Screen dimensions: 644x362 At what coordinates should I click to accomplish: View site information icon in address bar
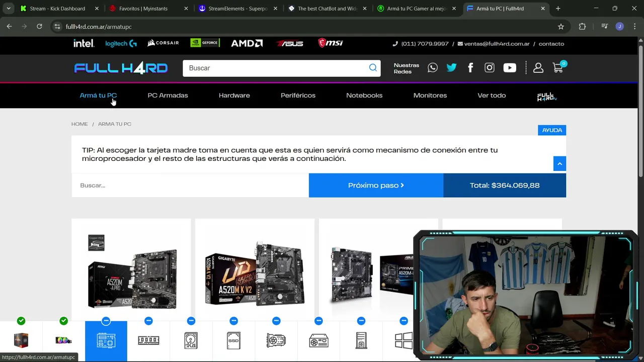[x=57, y=27]
